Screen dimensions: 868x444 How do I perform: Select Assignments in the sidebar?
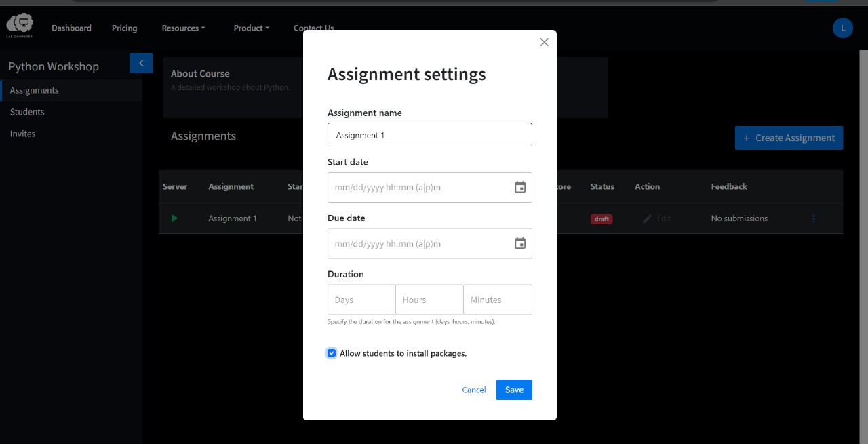coord(72,90)
